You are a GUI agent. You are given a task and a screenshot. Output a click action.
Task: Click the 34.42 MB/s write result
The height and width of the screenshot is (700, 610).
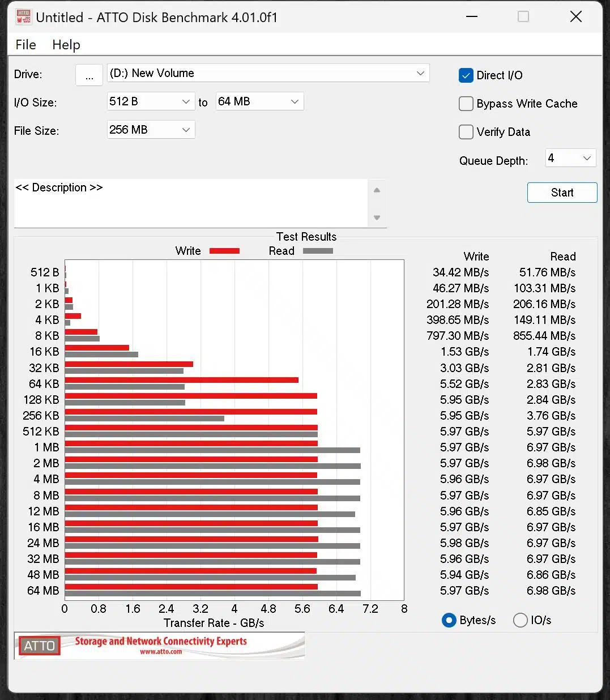coord(460,272)
